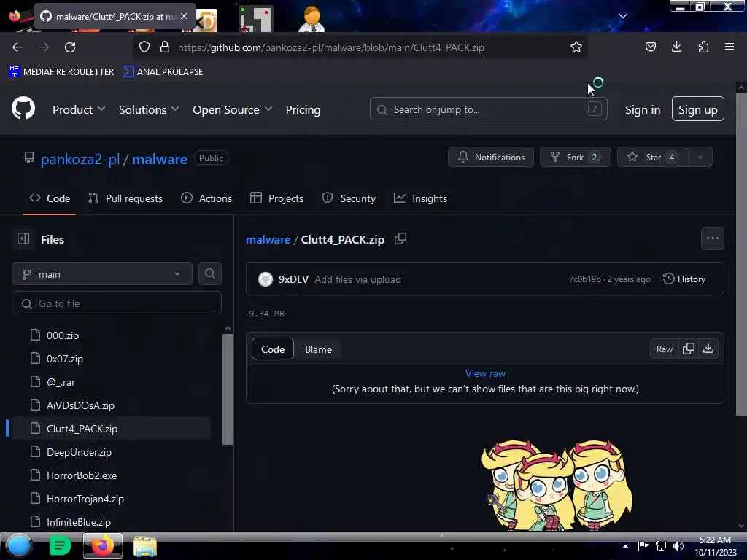Click the padlock site info icon

click(165, 47)
